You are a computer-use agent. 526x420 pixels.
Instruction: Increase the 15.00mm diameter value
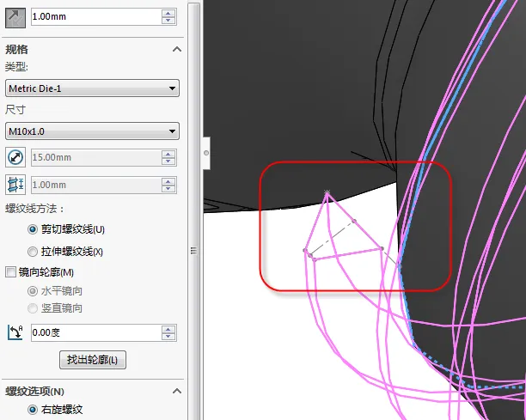[x=168, y=154]
